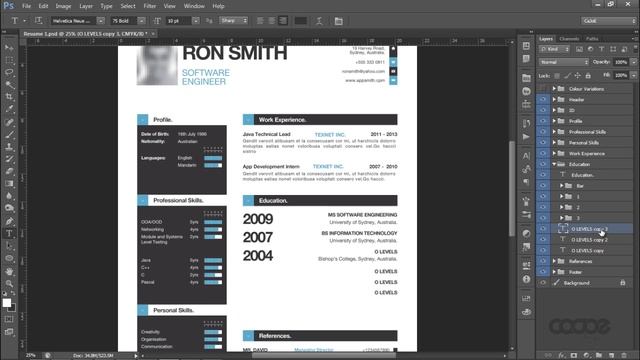Expand the Bar group
The height and width of the screenshot is (360, 640).
(562, 186)
